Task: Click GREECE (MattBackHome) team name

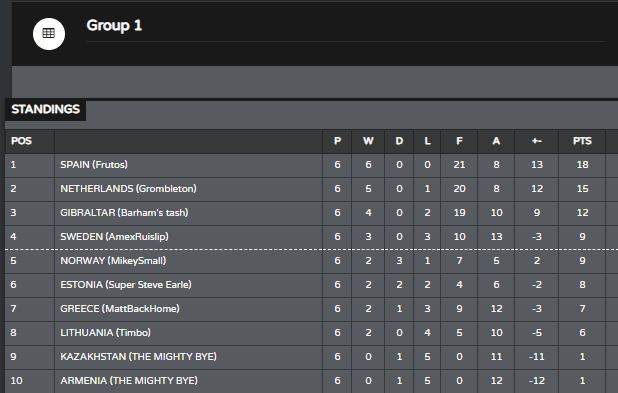Action: [120, 309]
